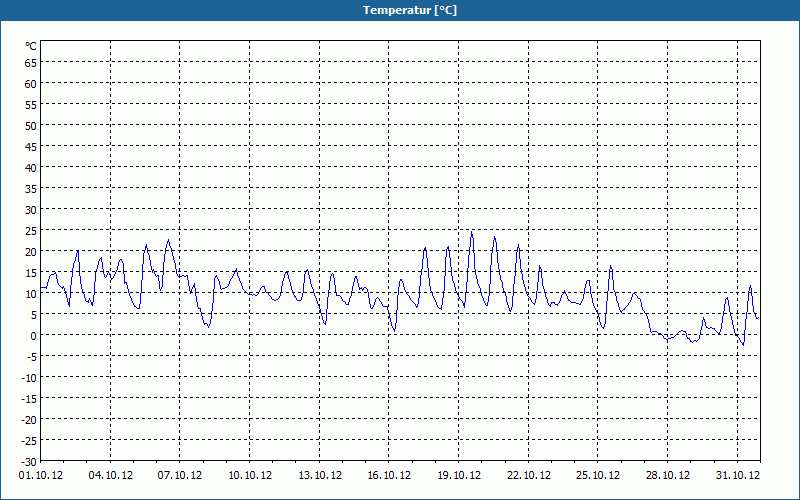
Task: Select the 19.10.12 date label
Action: click(x=459, y=475)
